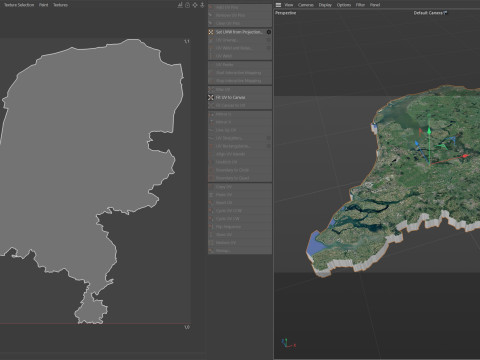Click the Copy UV command icon
Screen dimensions: 480x360
click(x=211, y=187)
